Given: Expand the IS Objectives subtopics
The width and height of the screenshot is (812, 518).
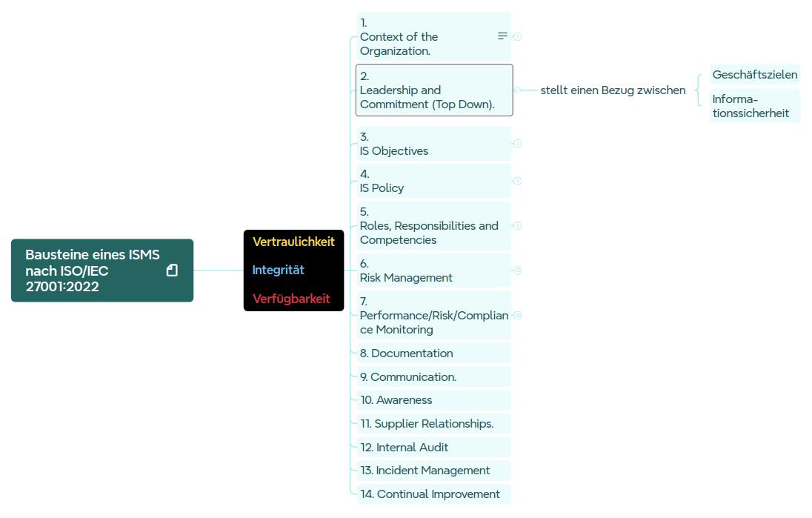Looking at the screenshot, I should [x=518, y=144].
